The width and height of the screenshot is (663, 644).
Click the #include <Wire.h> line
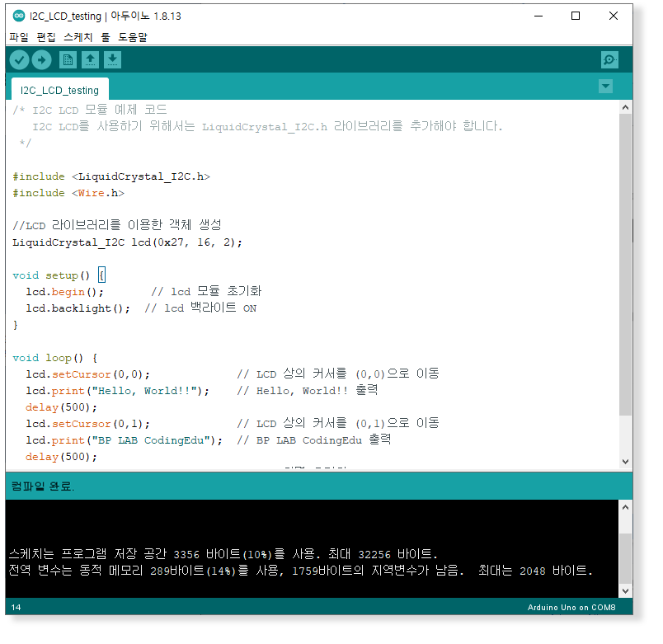68,193
